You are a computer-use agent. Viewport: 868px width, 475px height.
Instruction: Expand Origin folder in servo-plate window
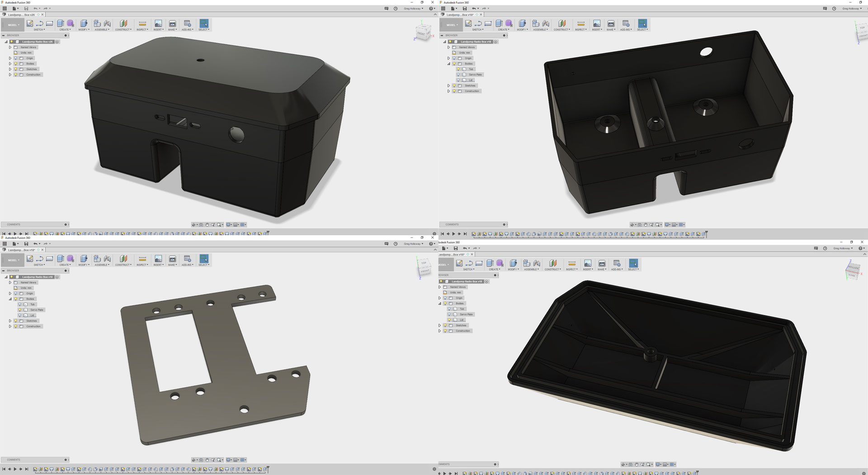(x=10, y=294)
